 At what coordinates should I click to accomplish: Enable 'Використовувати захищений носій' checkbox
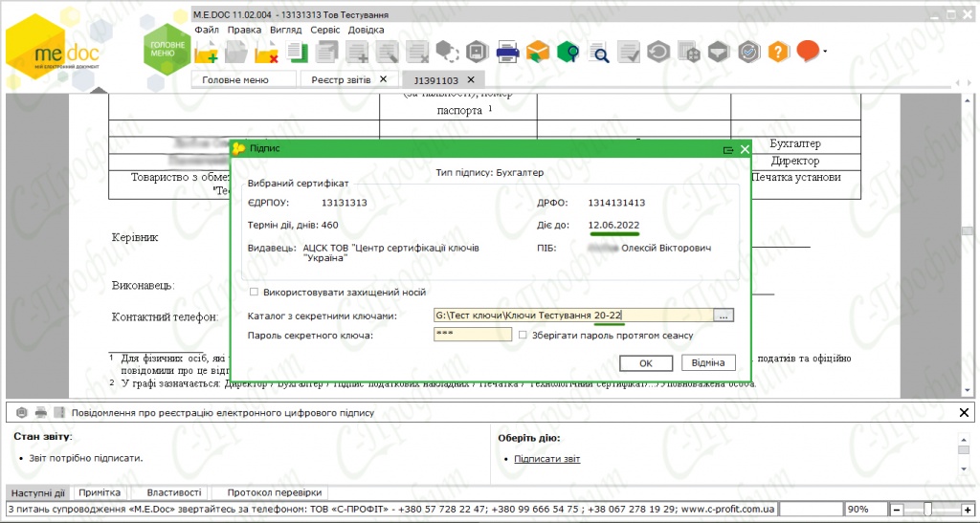point(254,292)
